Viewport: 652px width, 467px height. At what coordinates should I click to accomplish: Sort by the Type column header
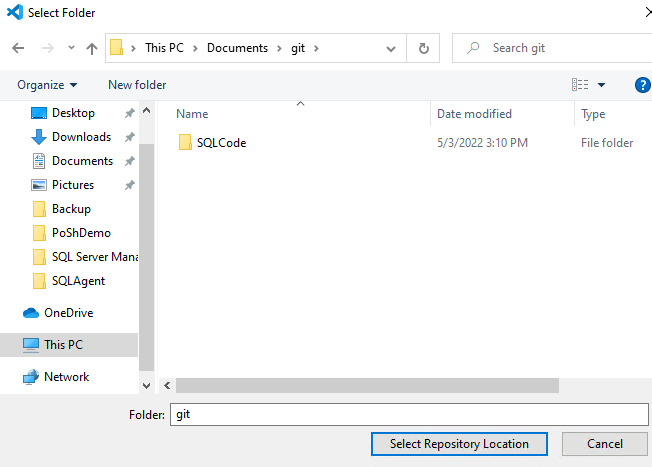tap(593, 114)
